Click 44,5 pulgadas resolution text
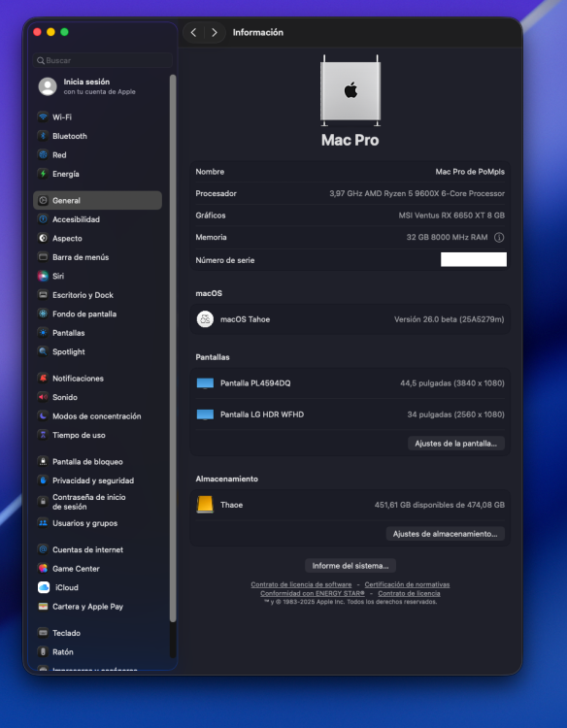Image resolution: width=567 pixels, height=728 pixels. [x=452, y=383]
